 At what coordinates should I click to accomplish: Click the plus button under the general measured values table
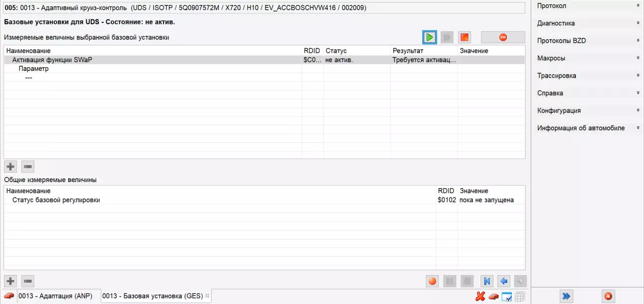pos(10,282)
